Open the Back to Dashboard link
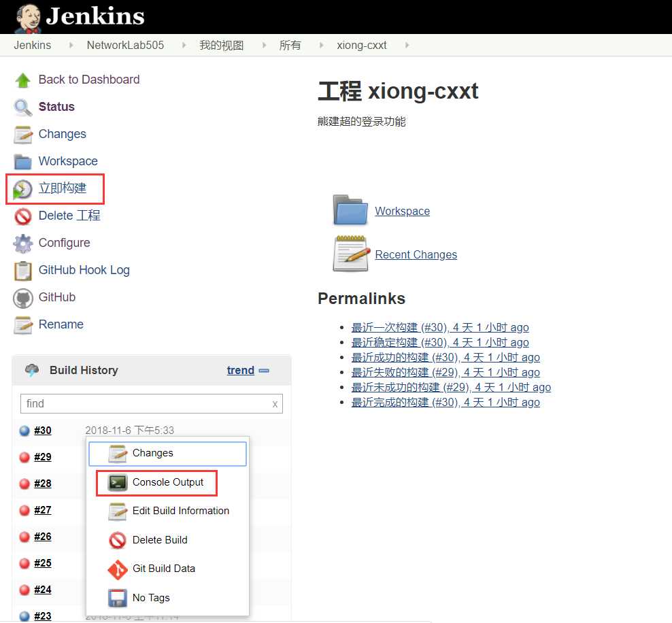This screenshot has width=672, height=623. (89, 80)
